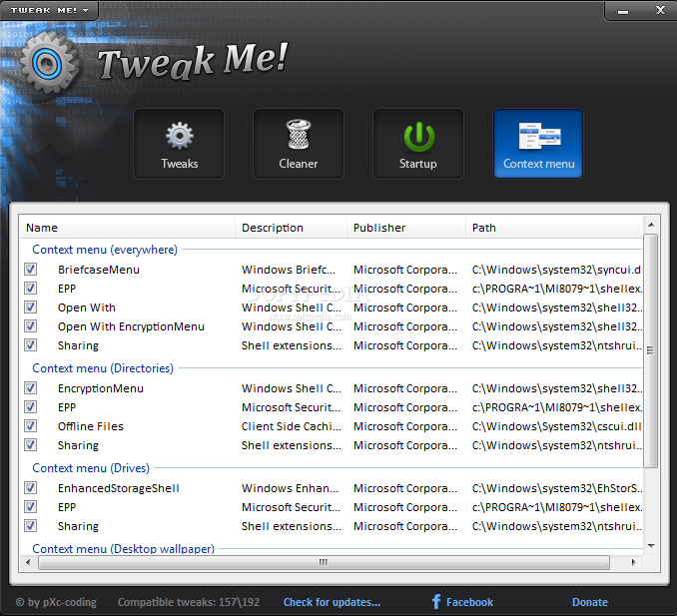Select the Open With EncryptionMenu name text
677x616 pixels.
(x=131, y=326)
